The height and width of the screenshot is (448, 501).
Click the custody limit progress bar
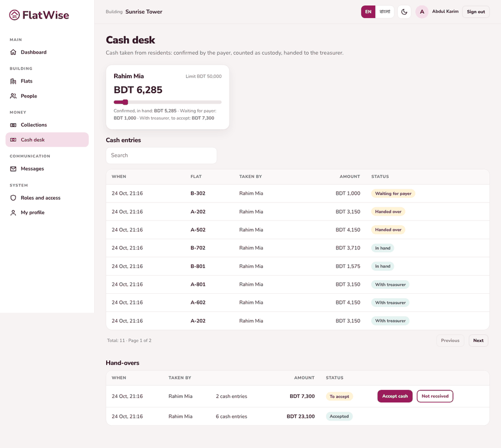tap(167, 102)
